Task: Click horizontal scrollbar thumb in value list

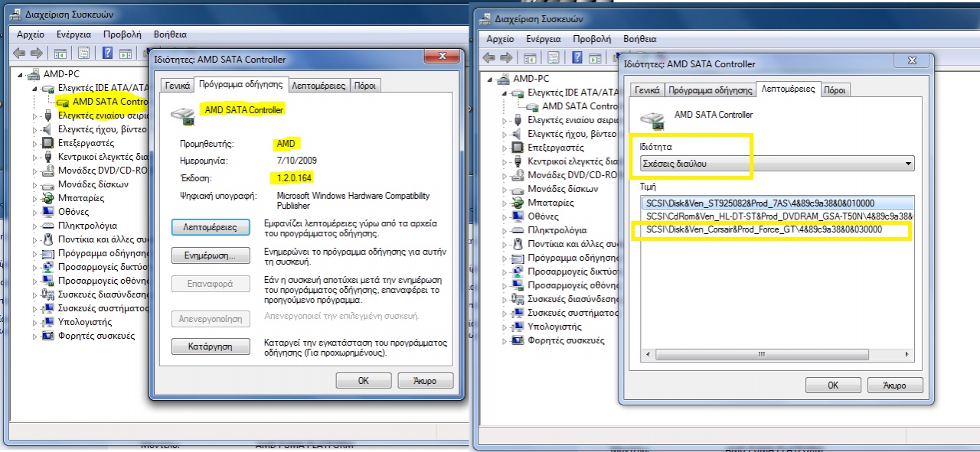Action: click(761, 355)
